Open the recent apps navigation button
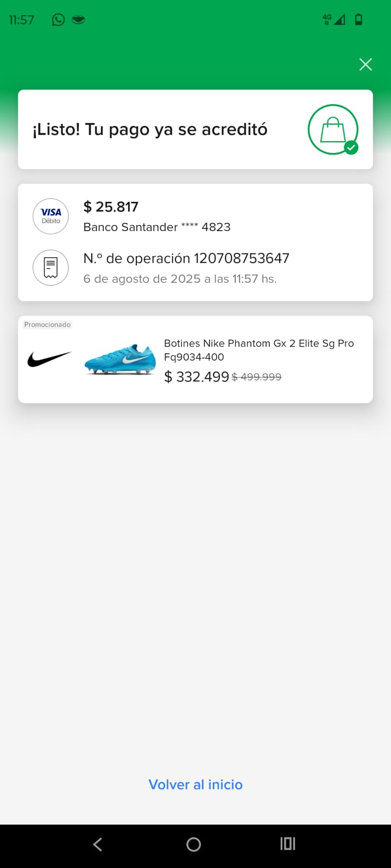This screenshot has height=868, width=391. (x=288, y=844)
